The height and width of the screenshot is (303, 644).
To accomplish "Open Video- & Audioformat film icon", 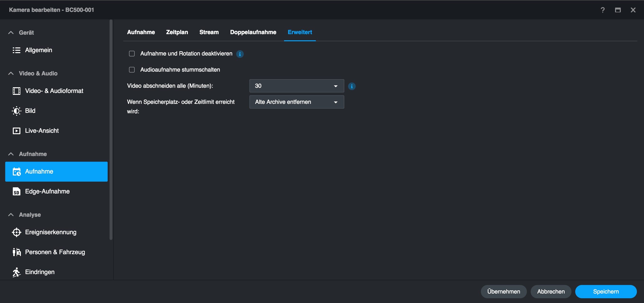I will coord(17,91).
